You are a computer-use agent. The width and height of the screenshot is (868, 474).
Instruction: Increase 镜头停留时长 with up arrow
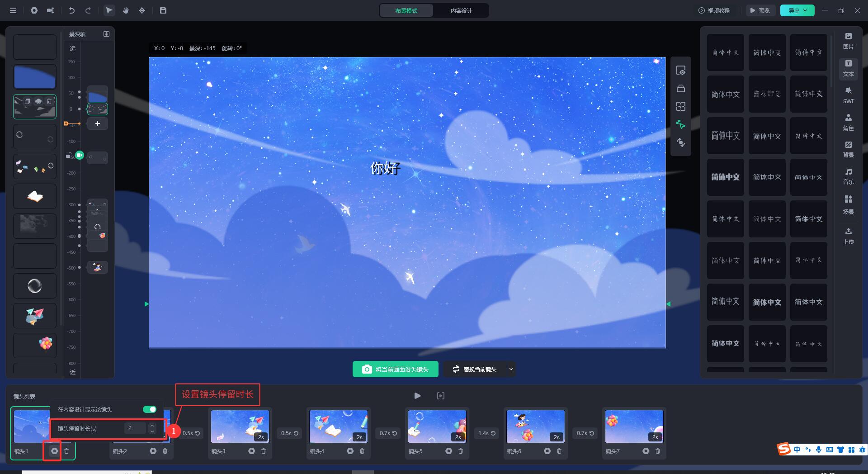(x=152, y=426)
